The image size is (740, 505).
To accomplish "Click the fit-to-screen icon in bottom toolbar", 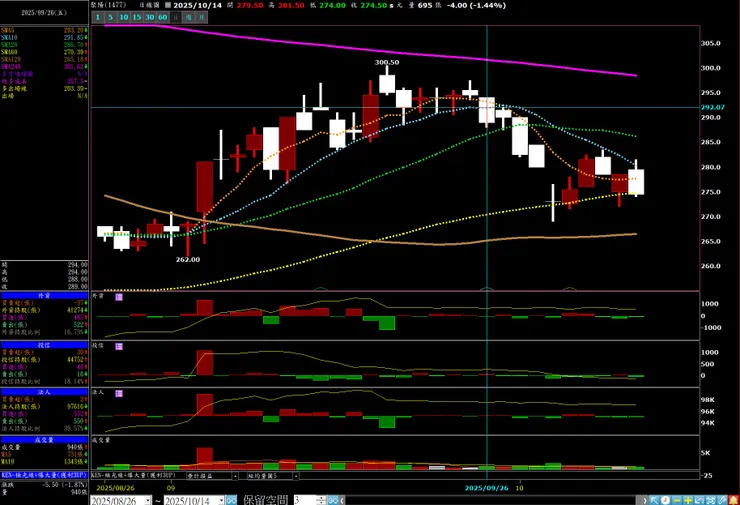I will (x=711, y=500).
